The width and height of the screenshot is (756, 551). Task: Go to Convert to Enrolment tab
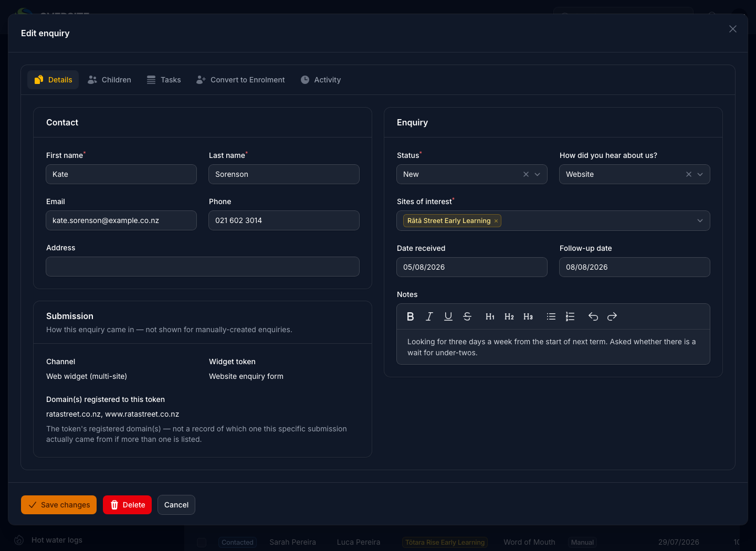click(240, 80)
